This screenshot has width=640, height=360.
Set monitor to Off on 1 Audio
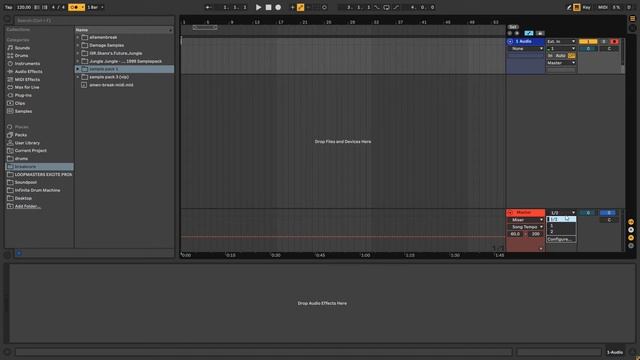click(571, 56)
